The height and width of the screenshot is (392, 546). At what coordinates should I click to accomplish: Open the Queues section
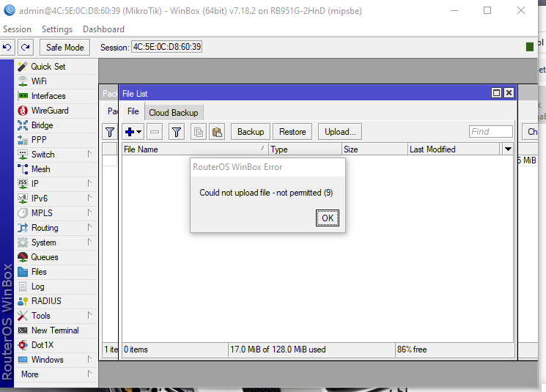pos(56,257)
